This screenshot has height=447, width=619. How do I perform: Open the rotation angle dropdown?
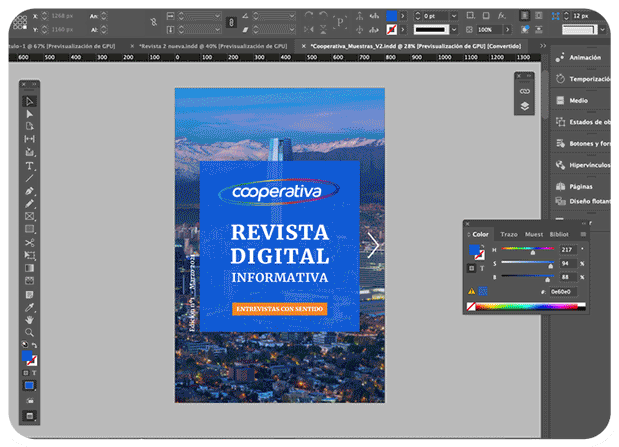292,16
